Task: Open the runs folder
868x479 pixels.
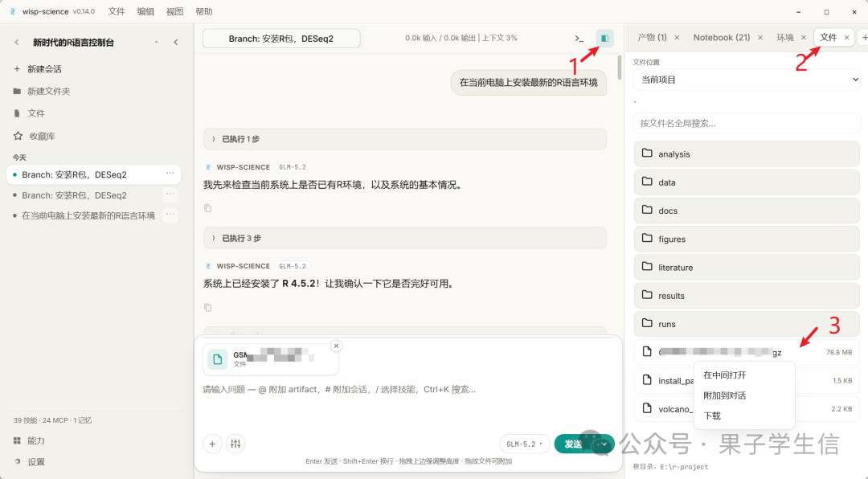Action: tap(747, 323)
